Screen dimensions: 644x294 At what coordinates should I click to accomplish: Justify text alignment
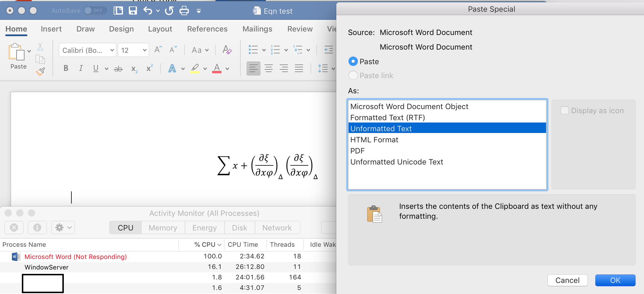(299, 69)
